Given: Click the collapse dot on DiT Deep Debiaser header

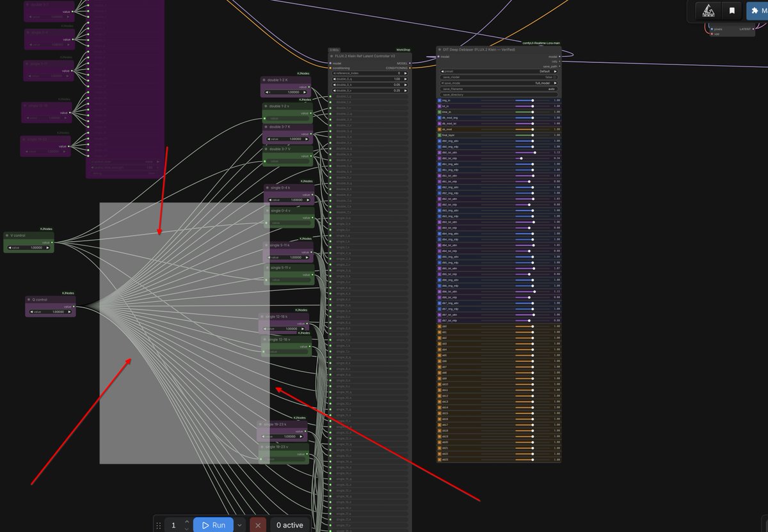Looking at the screenshot, I should pos(439,49).
